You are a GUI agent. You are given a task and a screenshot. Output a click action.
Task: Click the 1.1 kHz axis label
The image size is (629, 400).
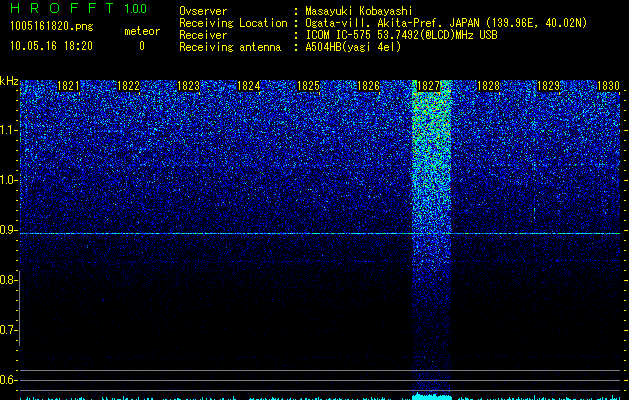9,130
